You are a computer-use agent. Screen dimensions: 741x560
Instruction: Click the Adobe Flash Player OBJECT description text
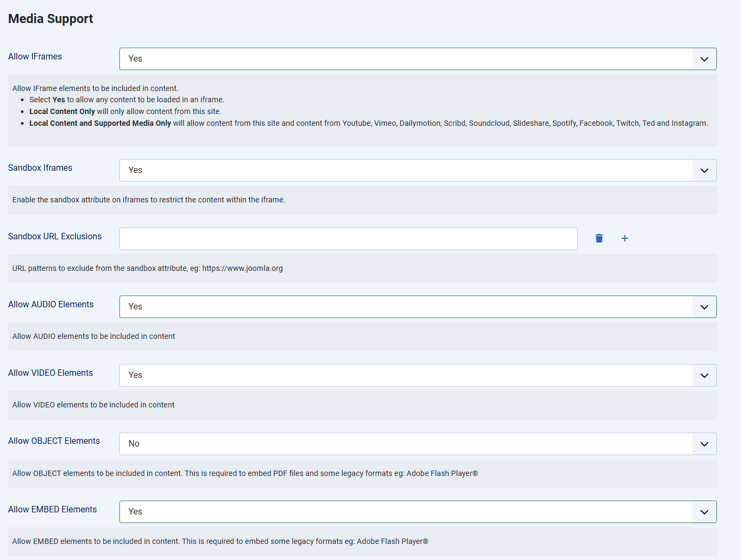[245, 473]
